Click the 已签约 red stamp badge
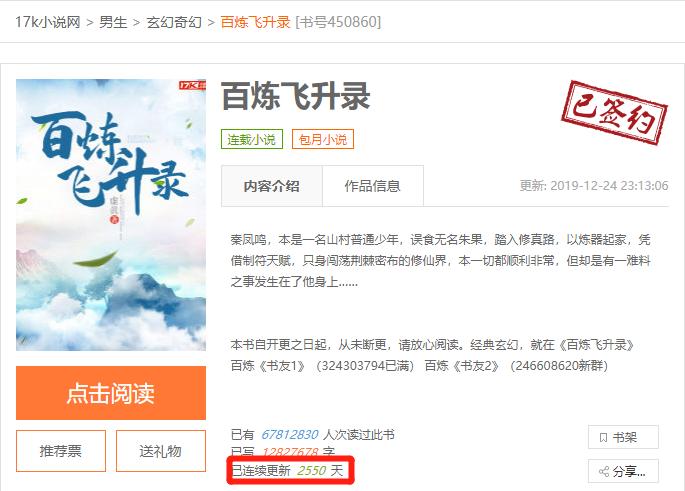 [x=615, y=113]
